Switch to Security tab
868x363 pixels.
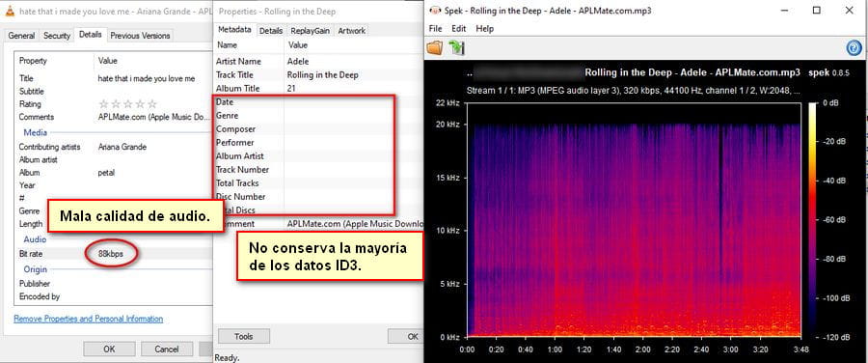(57, 36)
